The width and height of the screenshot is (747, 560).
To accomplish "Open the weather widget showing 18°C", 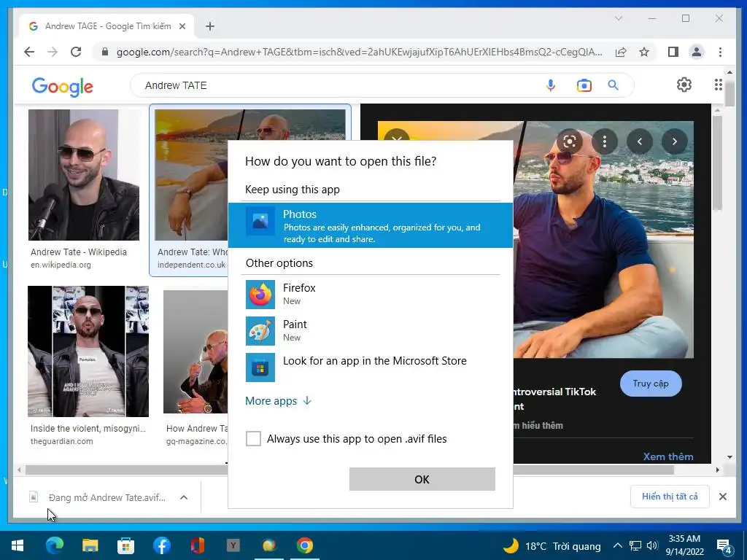I will 551,545.
